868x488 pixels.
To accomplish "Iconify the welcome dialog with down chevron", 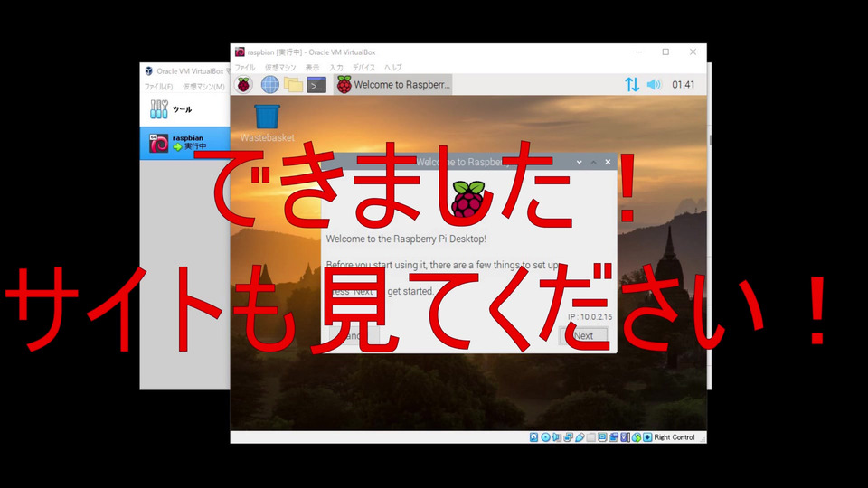I will pyautogui.click(x=579, y=162).
